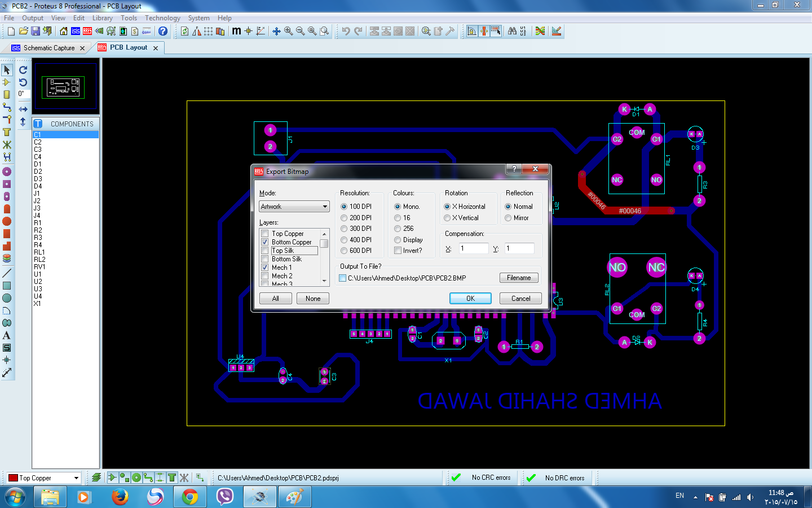The image size is (812, 508).
Task: Select the Dimension Mode tool
Action: [x=7, y=373]
